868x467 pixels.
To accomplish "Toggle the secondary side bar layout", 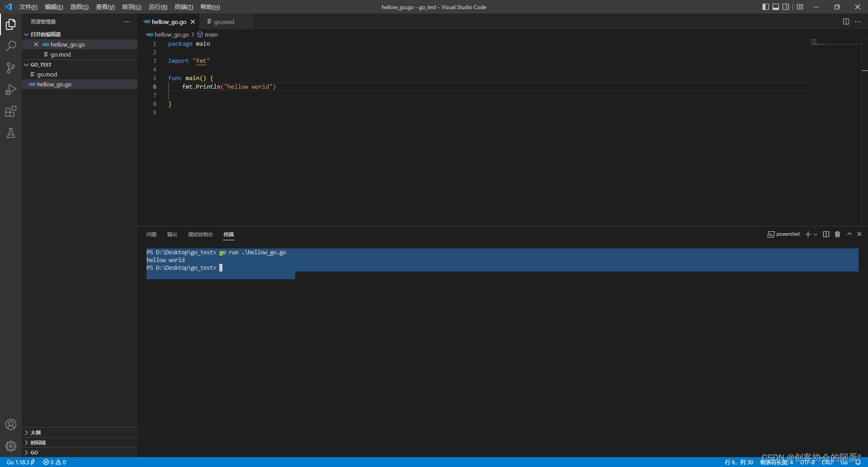I will pyautogui.click(x=786, y=7).
